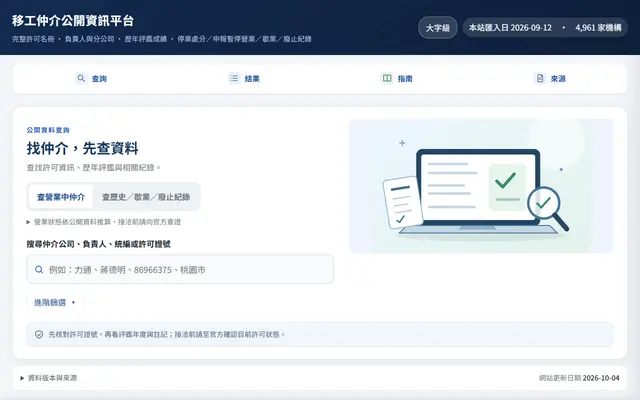640x400 pixels.
Task: Expand the 進階篩選 advanced filter
Action: pyautogui.click(x=55, y=302)
